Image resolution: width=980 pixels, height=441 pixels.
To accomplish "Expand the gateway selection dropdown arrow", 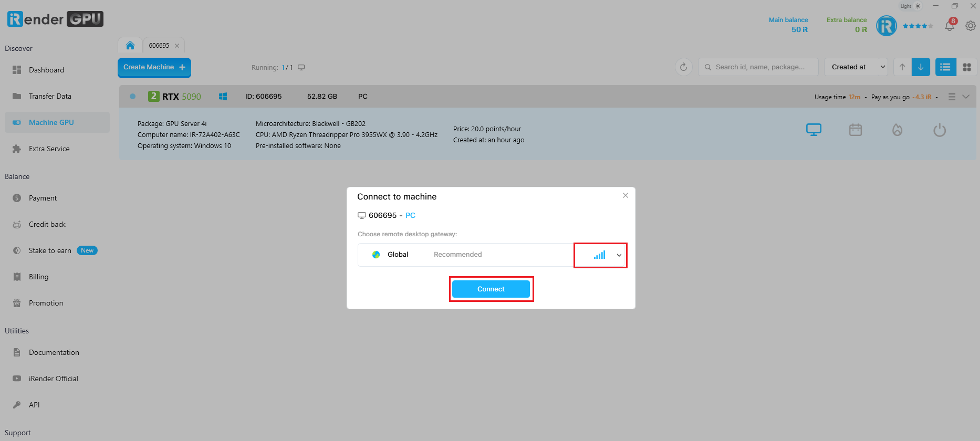I will (619, 255).
